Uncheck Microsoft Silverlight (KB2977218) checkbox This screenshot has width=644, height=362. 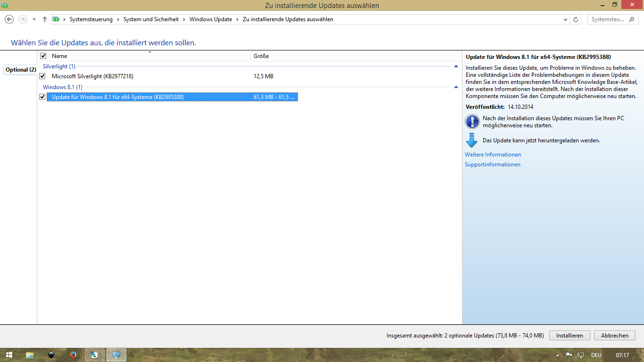tap(42, 76)
